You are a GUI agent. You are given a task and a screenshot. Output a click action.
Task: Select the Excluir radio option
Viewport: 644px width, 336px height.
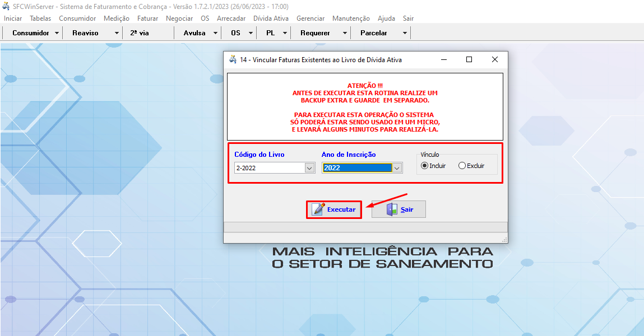coord(462,166)
